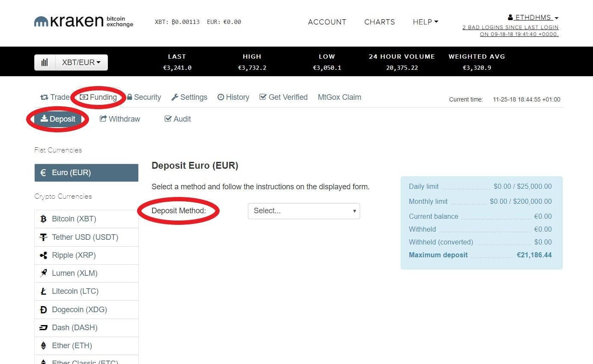Open the ETHDHMS user dropdown
This screenshot has height=364, width=593.
click(533, 18)
